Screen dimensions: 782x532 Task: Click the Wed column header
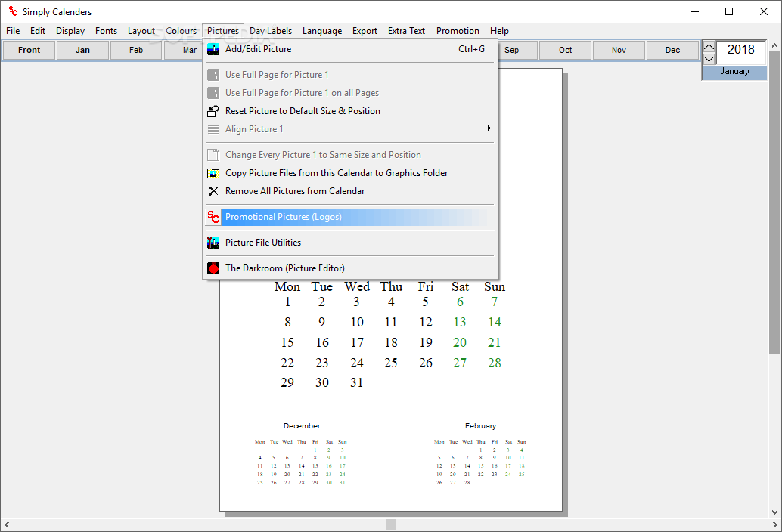point(357,287)
